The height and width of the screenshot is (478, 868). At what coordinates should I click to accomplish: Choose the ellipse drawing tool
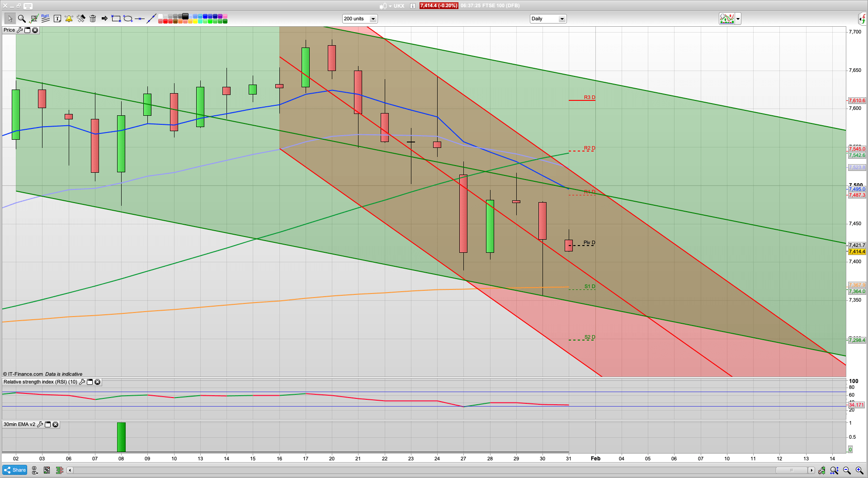128,19
